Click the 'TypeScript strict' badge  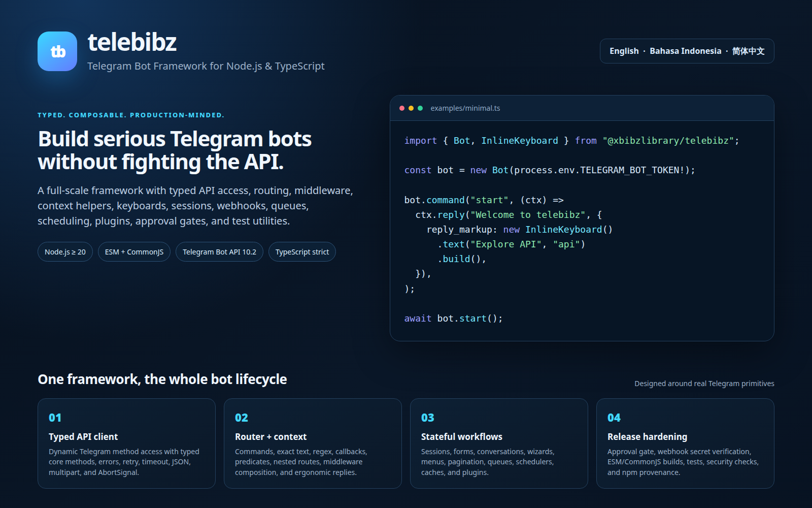[302, 252]
